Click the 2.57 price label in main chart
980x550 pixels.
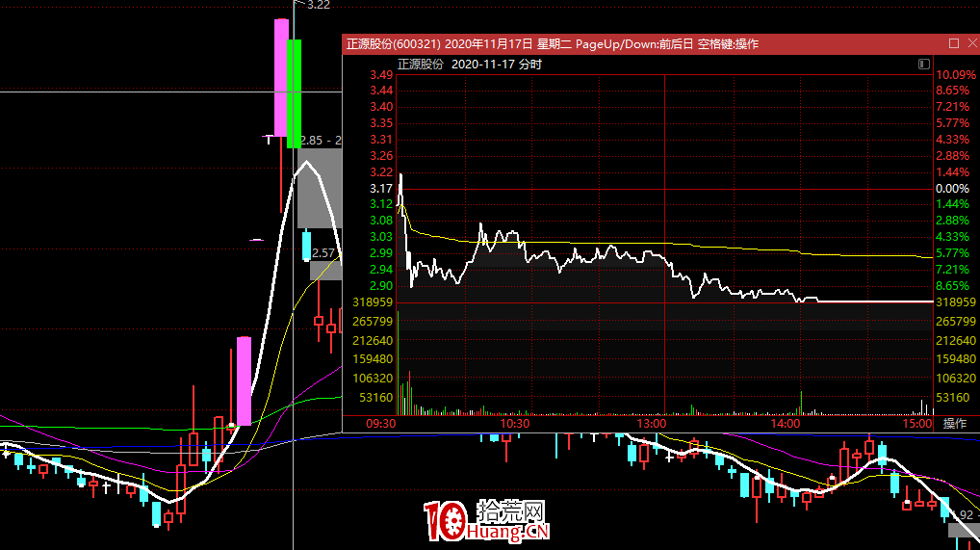tap(323, 253)
